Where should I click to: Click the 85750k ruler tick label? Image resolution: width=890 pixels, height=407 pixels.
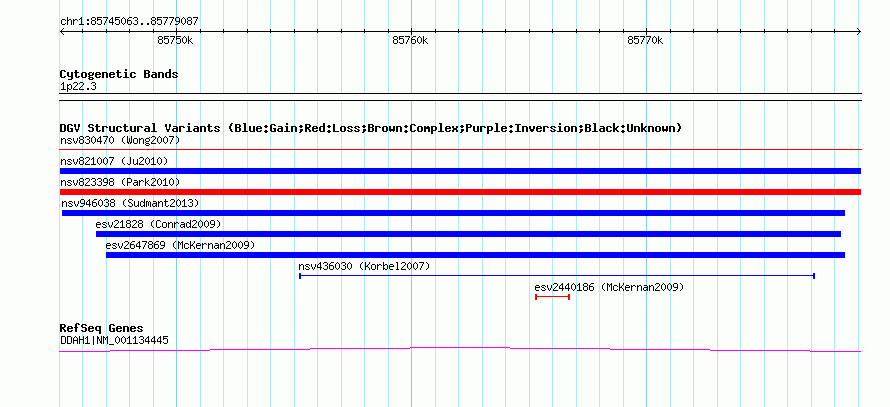pyautogui.click(x=176, y=40)
